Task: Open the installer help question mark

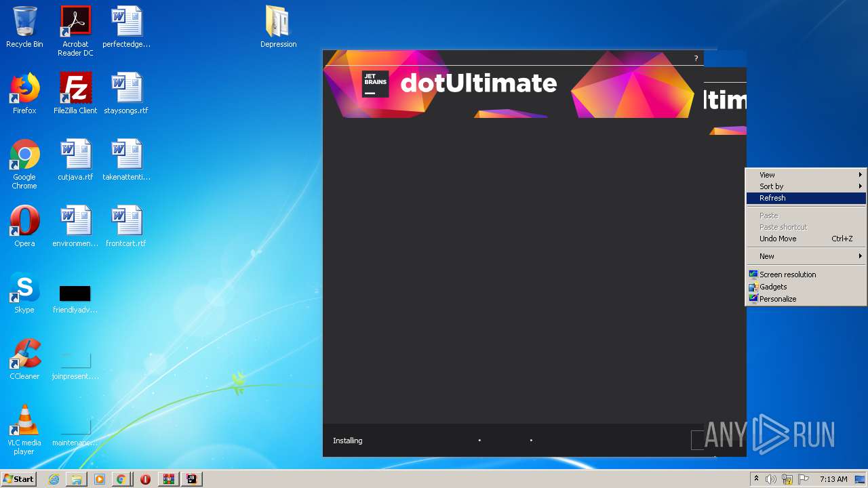Action: coord(696,58)
